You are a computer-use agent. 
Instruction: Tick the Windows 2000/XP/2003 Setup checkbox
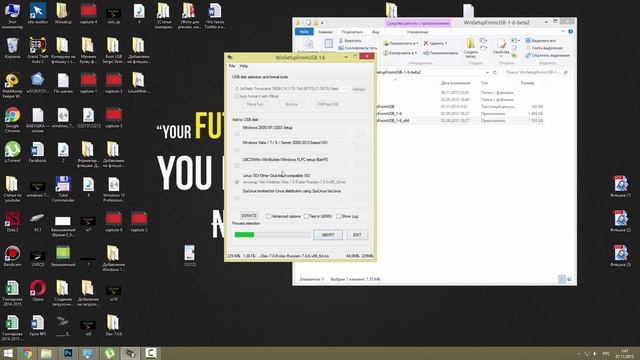click(x=237, y=134)
